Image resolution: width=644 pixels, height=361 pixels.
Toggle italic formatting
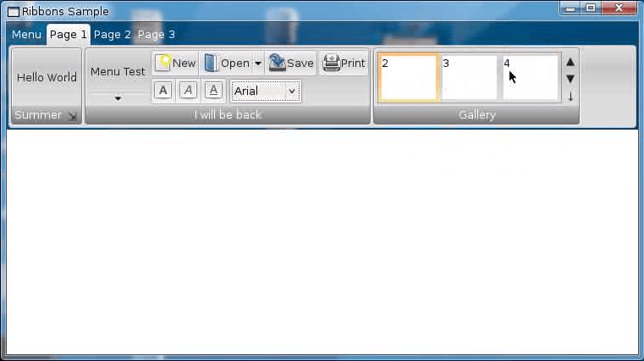coord(189,91)
